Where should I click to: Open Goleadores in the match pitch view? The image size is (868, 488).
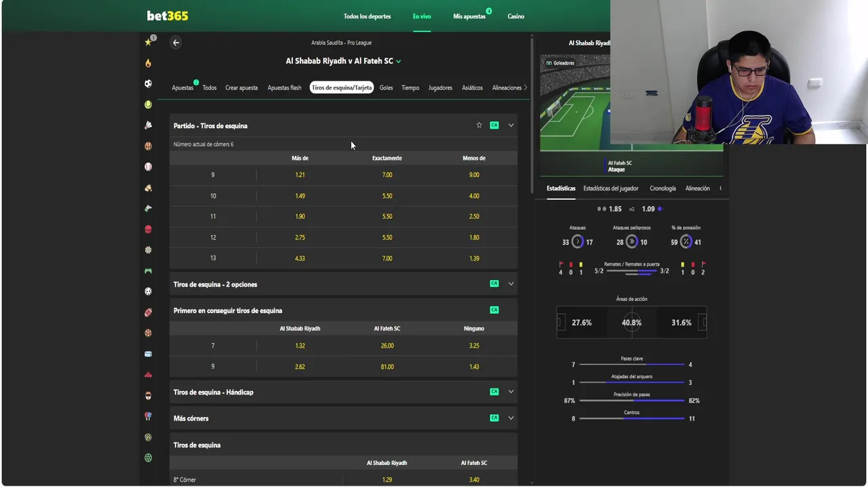pos(560,63)
